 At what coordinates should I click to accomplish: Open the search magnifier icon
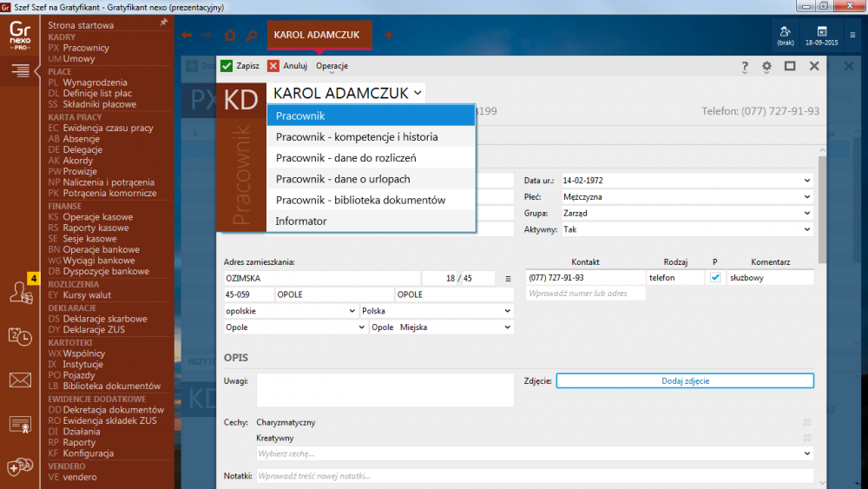[x=252, y=36]
